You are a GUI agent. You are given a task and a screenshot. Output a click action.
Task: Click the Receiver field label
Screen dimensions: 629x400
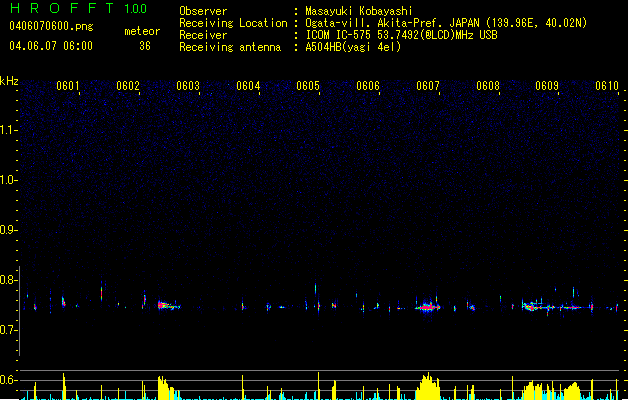203,35
